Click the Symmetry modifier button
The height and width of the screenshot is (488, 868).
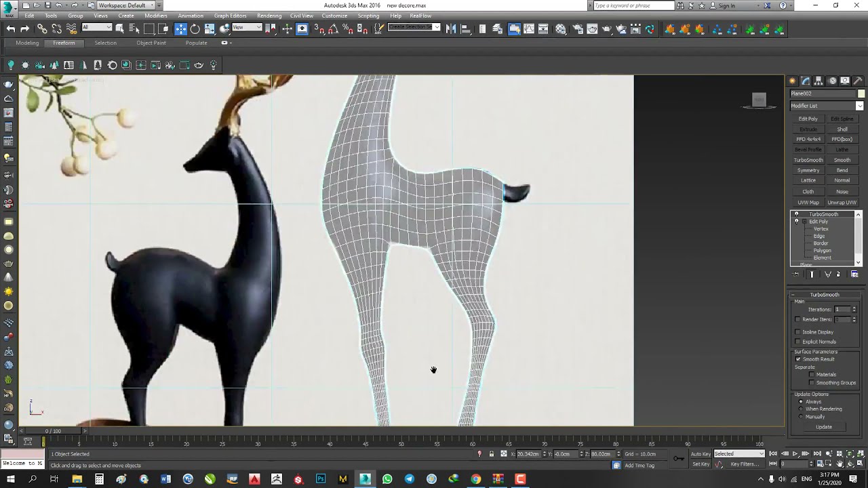click(808, 171)
